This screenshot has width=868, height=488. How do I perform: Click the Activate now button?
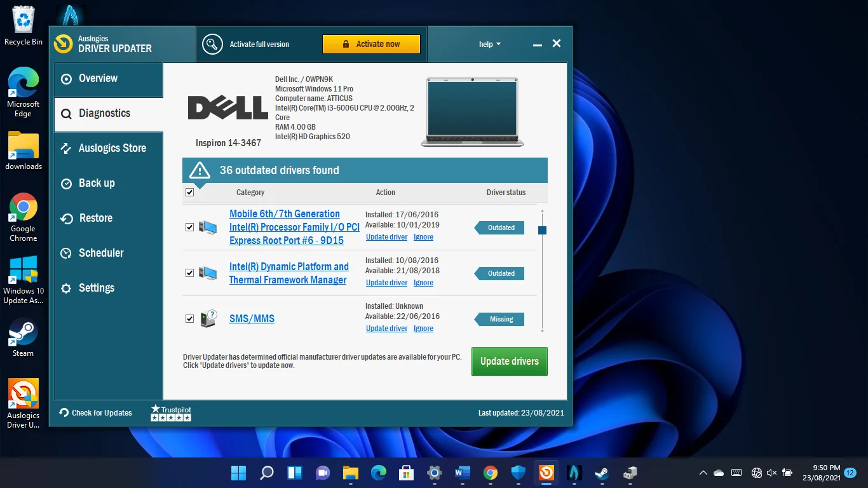pyautogui.click(x=371, y=44)
